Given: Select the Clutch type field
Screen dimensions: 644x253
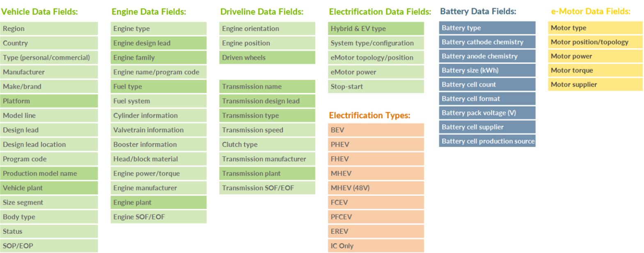Looking at the screenshot, I should click(267, 145).
